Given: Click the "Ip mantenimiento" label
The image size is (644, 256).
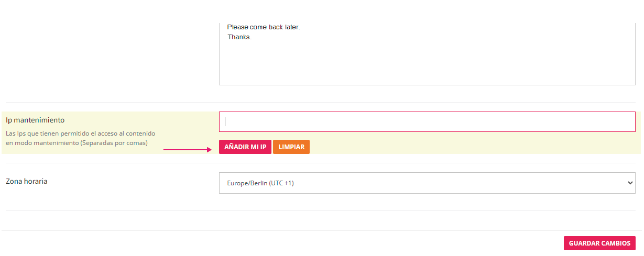Looking at the screenshot, I should (x=35, y=120).
